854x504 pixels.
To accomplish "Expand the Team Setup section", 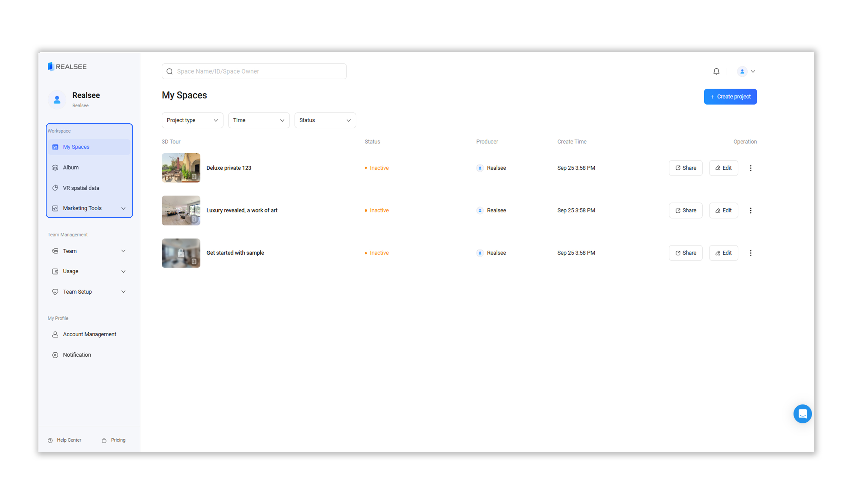I will (89, 292).
